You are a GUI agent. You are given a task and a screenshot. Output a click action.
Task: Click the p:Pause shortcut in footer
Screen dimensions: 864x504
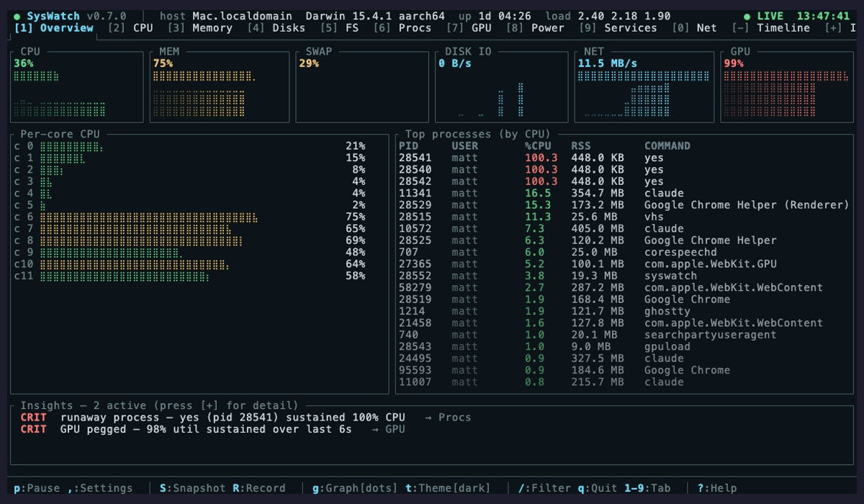click(37, 488)
